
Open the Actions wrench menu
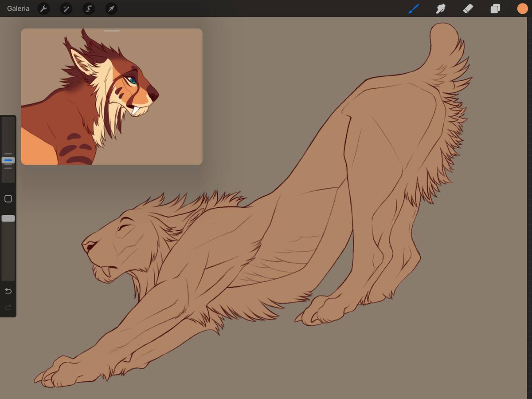tap(43, 8)
